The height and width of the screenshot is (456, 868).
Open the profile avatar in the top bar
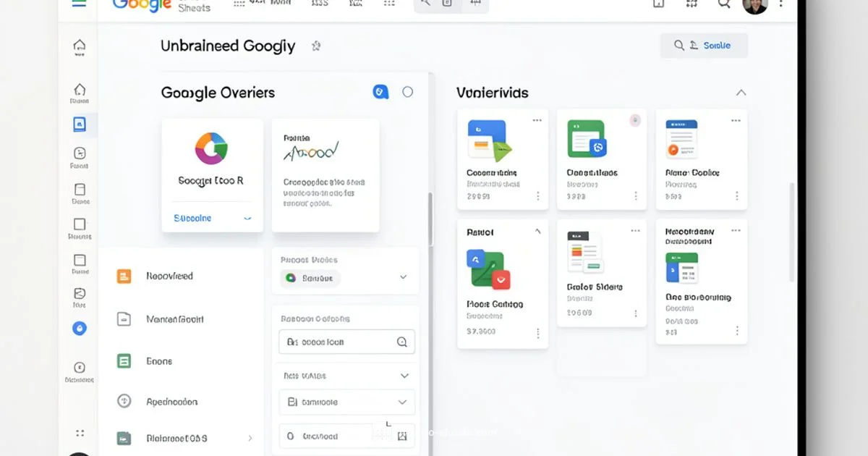(754, 6)
